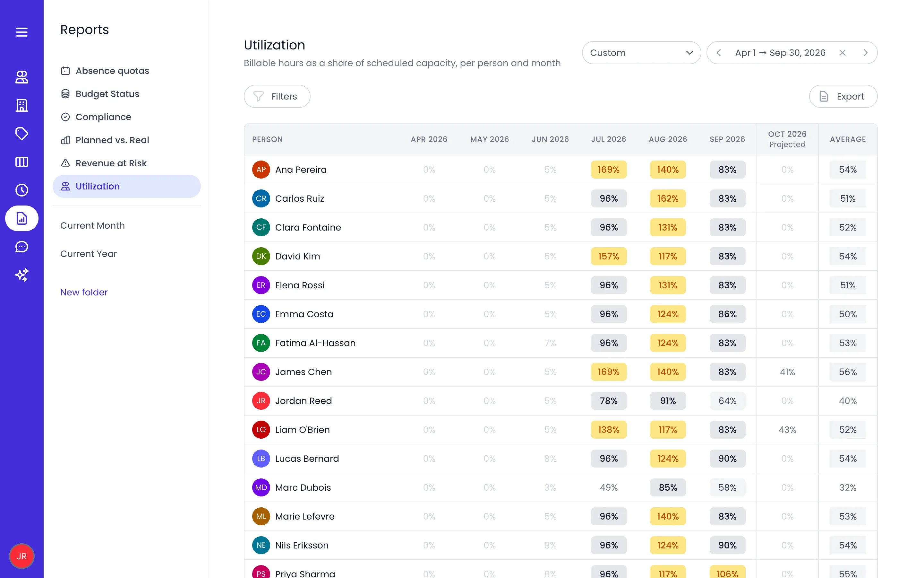
Task: Open Planned vs. Real report
Action: pos(127,140)
